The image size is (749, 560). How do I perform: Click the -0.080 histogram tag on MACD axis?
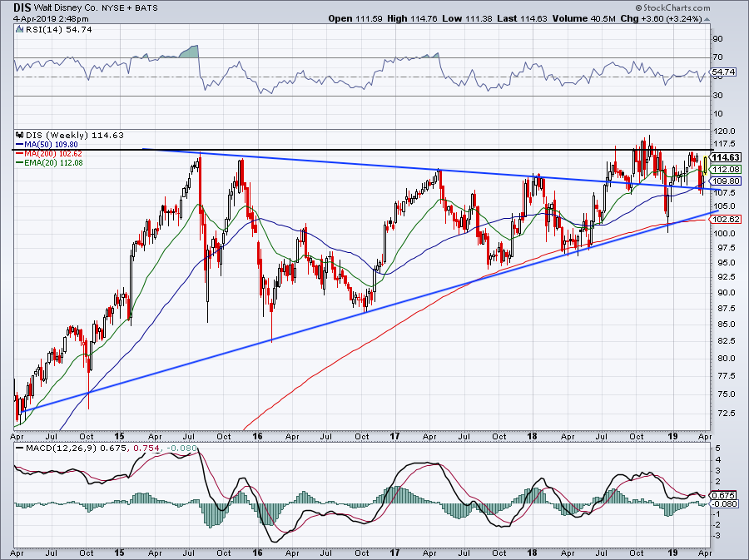coord(723,503)
